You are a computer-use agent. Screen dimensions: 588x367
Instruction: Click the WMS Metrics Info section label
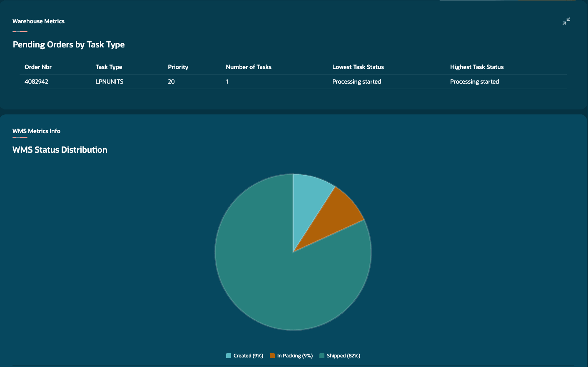pos(36,131)
